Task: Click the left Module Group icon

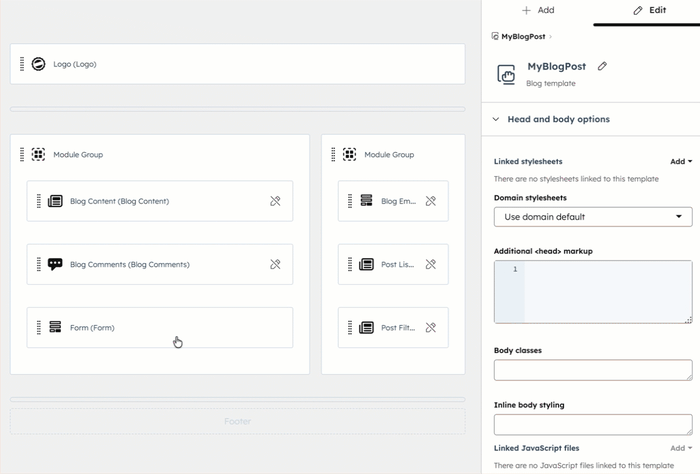Action: pyautogui.click(x=38, y=155)
